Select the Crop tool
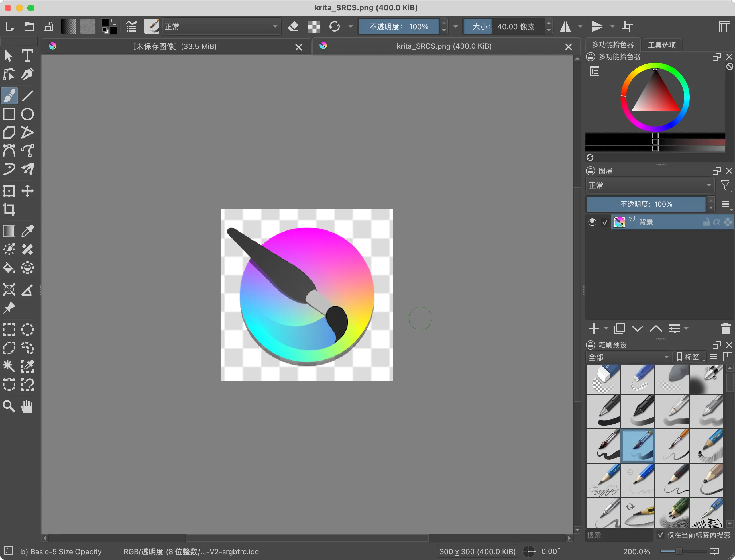Screen dimensions: 735x560 (x=9, y=209)
